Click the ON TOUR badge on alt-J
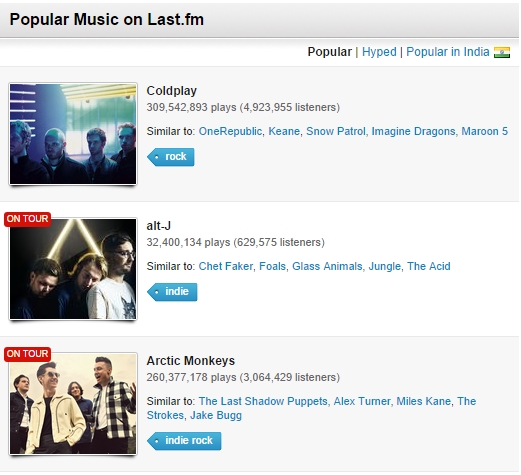The image size is (521, 475). pos(27,219)
